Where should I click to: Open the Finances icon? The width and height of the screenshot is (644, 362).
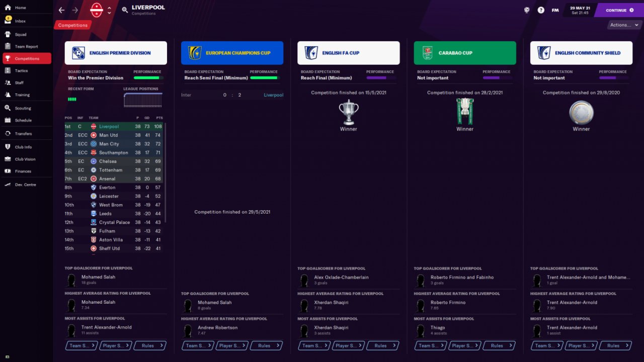point(8,171)
